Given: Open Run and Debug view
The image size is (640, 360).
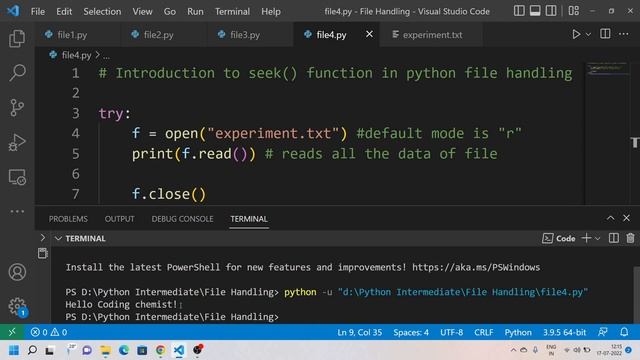Looking at the screenshot, I should click(x=17, y=142).
